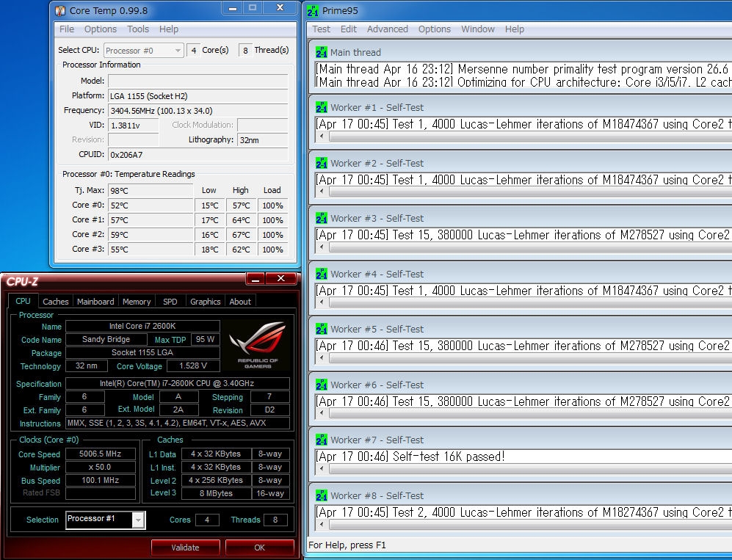Click the Specification i7-2600K field in CPU-Z

point(178,383)
